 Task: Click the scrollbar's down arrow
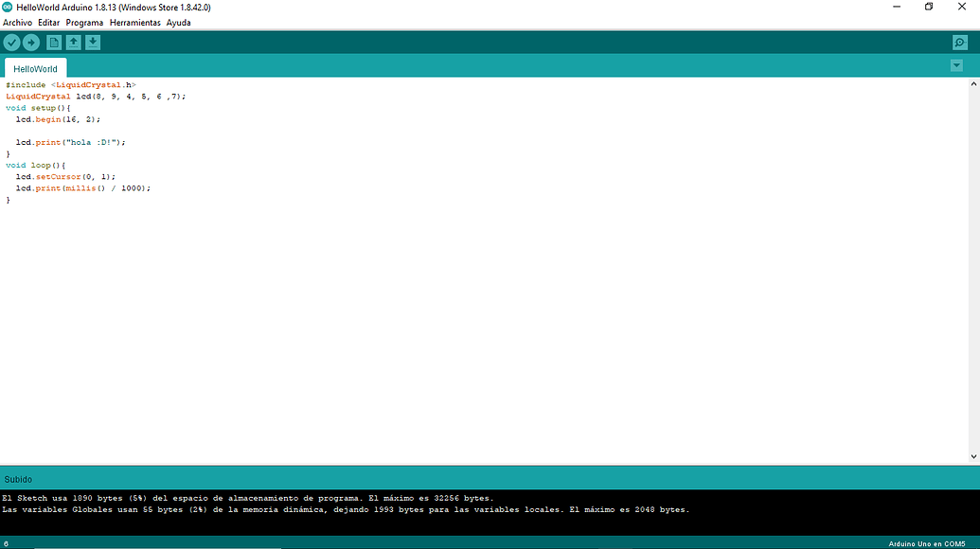pos(973,455)
